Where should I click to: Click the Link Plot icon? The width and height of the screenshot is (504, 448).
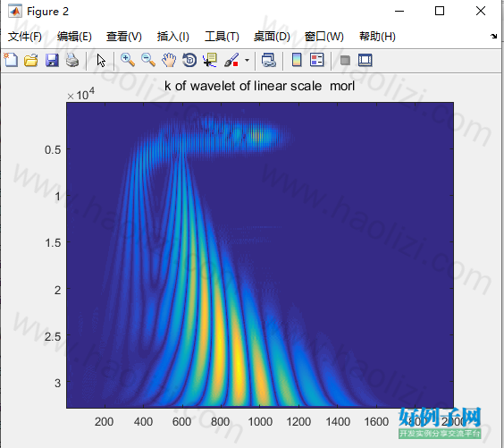269,60
